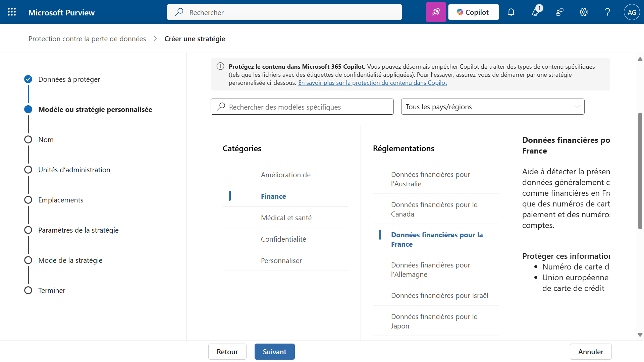644x362 pixels.
Task: Choose Données financières pour le Canada
Action: pos(434,209)
